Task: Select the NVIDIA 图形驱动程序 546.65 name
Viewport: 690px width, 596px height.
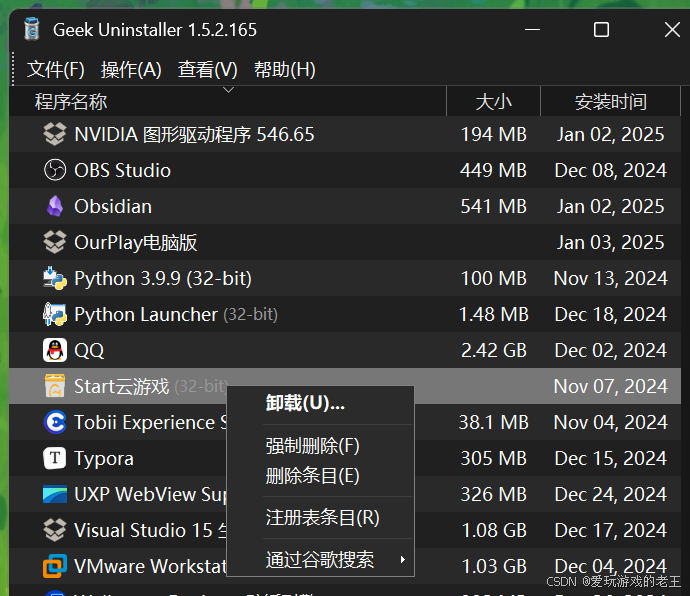Action: (194, 134)
